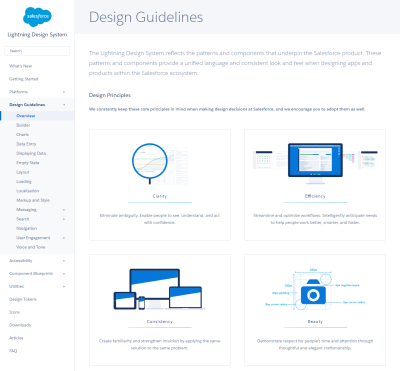Open the Voice and Tone guidelines
Viewport: 400px width, 371px height.
coord(31,247)
